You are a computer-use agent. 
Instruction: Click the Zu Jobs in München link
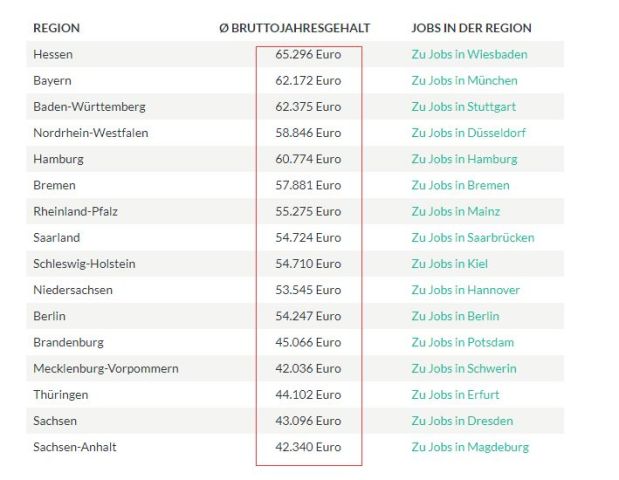tap(464, 80)
